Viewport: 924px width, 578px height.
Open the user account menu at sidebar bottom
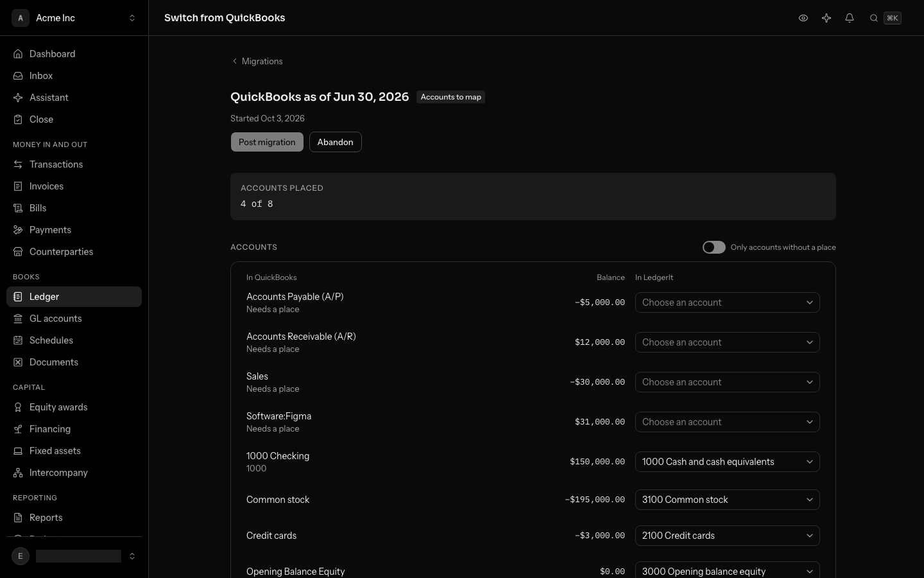click(x=74, y=556)
